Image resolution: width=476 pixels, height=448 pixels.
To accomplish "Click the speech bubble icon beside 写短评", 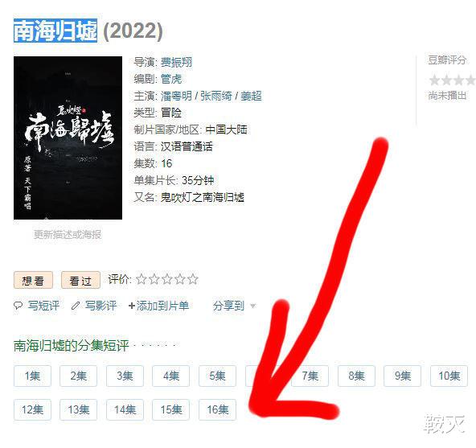I will [18, 306].
